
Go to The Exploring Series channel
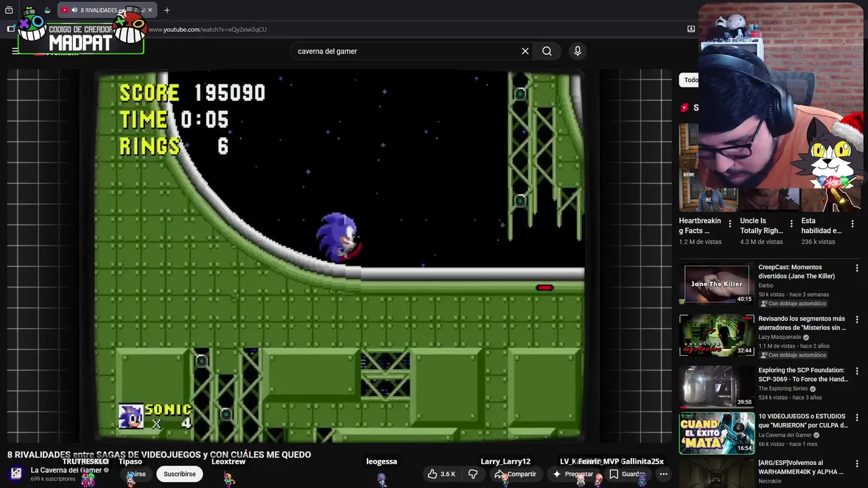coord(783,388)
